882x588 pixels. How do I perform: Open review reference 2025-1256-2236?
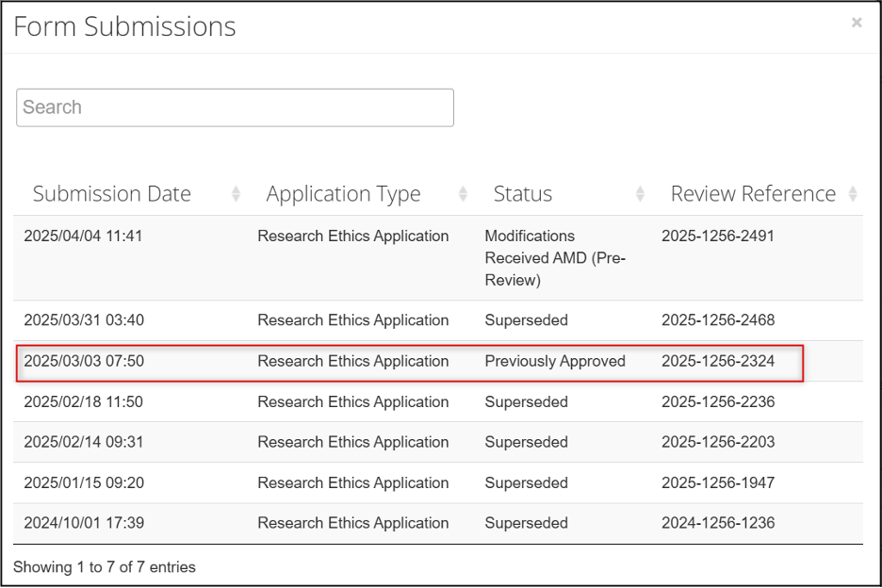(x=718, y=401)
